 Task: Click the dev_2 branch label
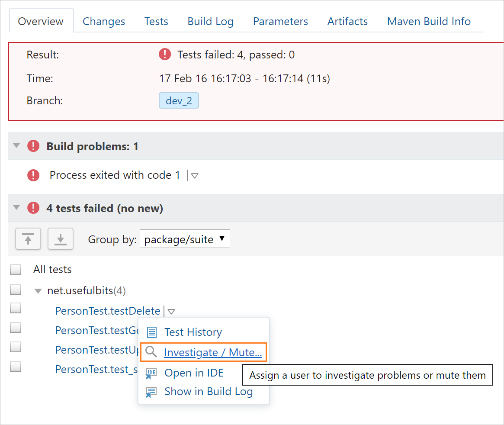point(179,100)
